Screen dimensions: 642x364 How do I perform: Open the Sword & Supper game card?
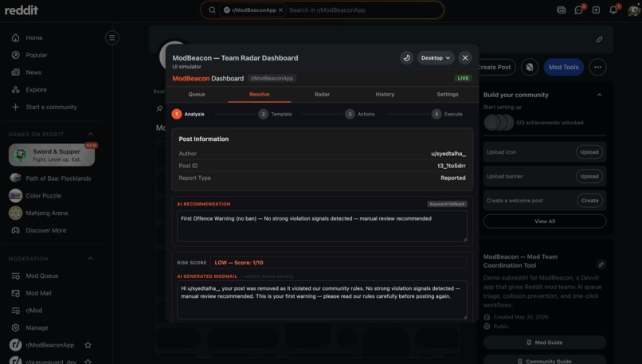[x=52, y=155]
